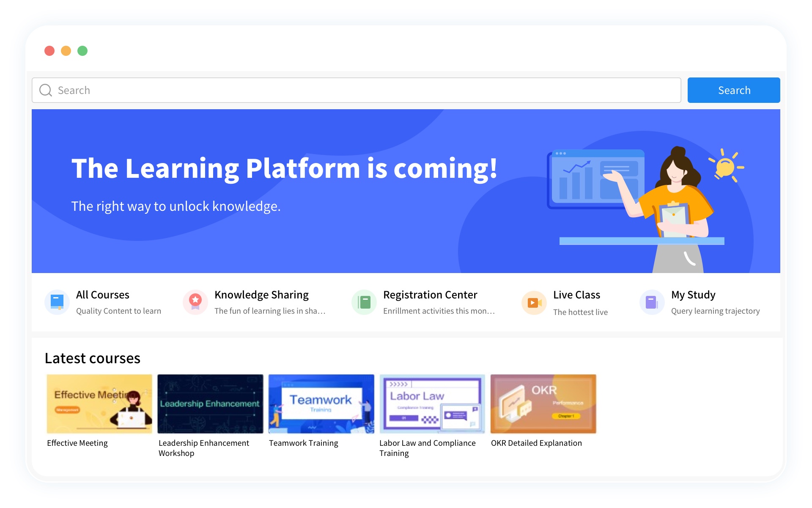Image resolution: width=812 pixels, height=508 pixels.
Task: Click the Registration Center green icon
Action: [x=364, y=302]
